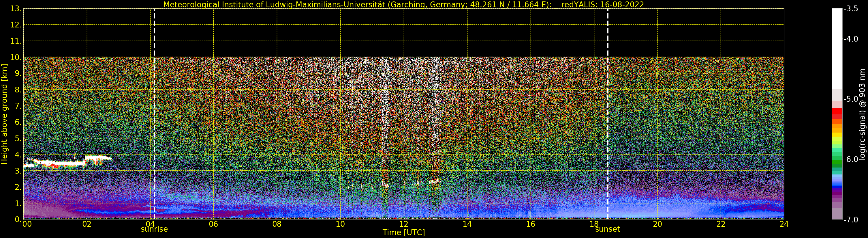
Task: Click the 20 tick label on the time axis
Action: point(657,224)
